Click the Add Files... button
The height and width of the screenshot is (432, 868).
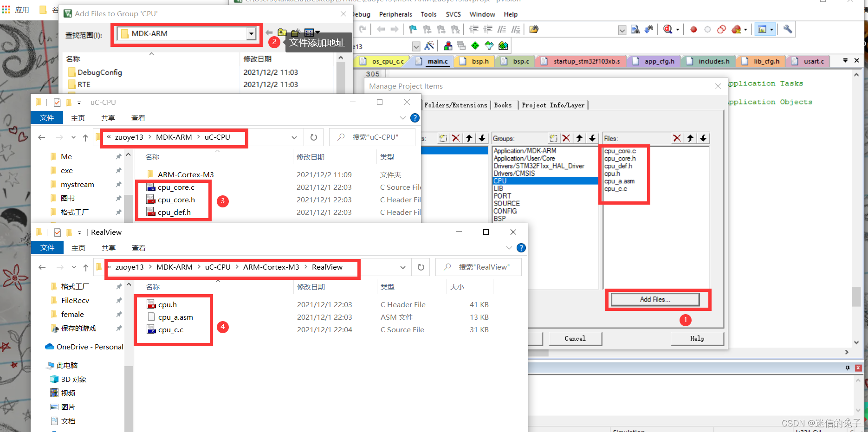pyautogui.click(x=655, y=299)
